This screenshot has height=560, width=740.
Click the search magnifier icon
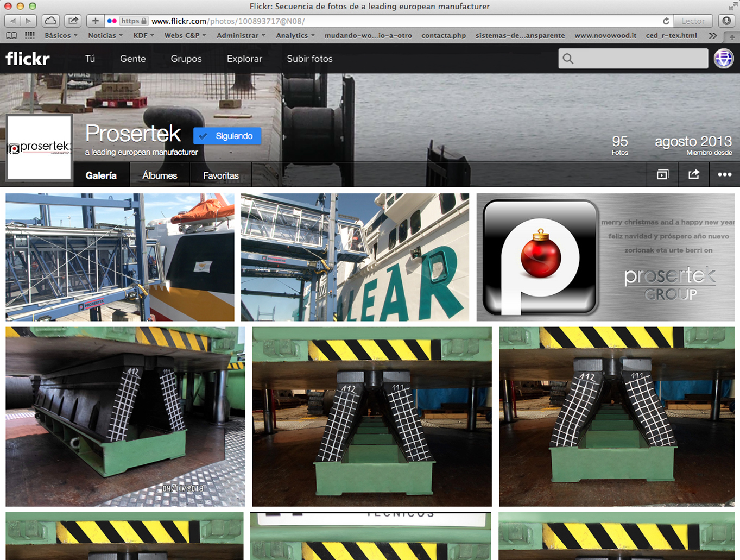pyautogui.click(x=568, y=59)
